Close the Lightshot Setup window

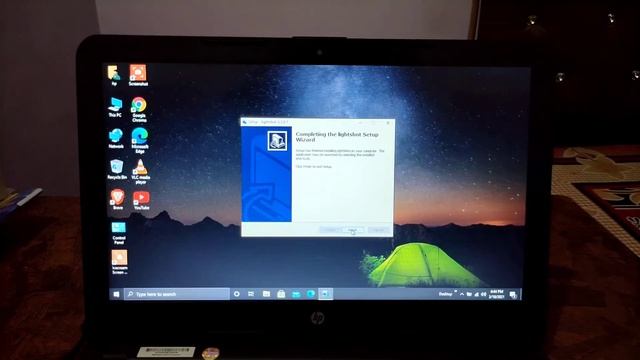[x=388, y=122]
